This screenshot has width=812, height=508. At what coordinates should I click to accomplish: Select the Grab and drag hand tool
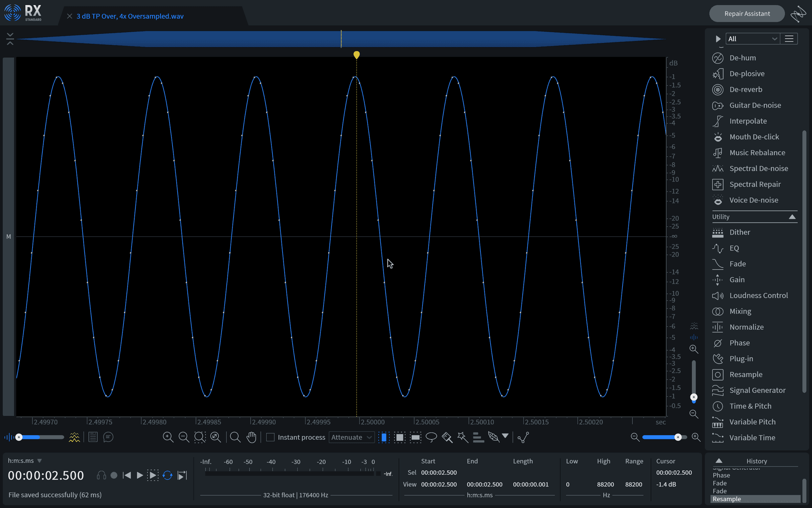pos(251,437)
